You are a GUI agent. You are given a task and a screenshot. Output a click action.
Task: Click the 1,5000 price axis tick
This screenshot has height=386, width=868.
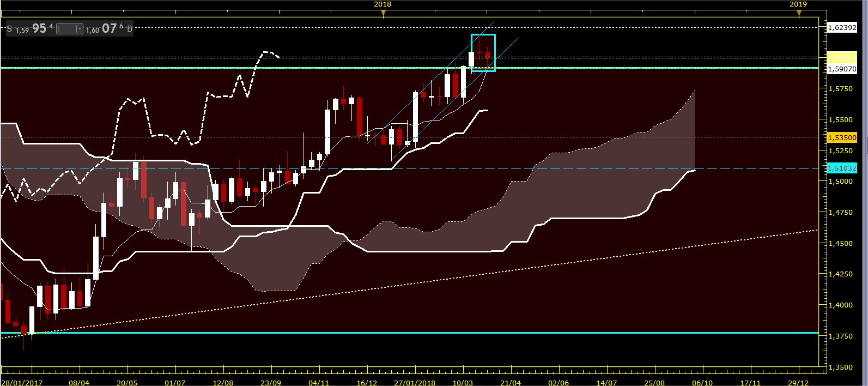click(841, 181)
